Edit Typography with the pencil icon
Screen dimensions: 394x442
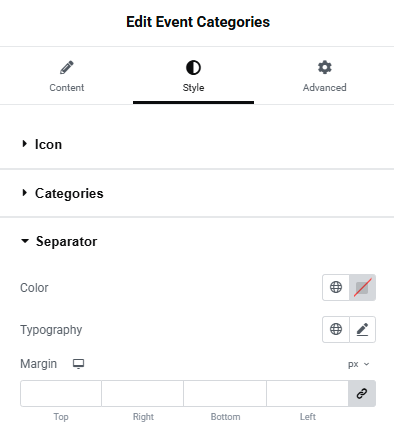pos(362,329)
